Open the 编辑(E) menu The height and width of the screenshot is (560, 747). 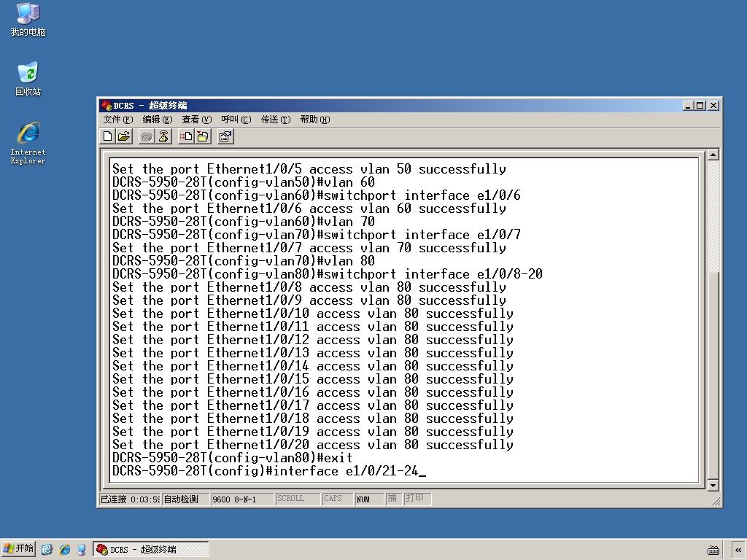(158, 120)
